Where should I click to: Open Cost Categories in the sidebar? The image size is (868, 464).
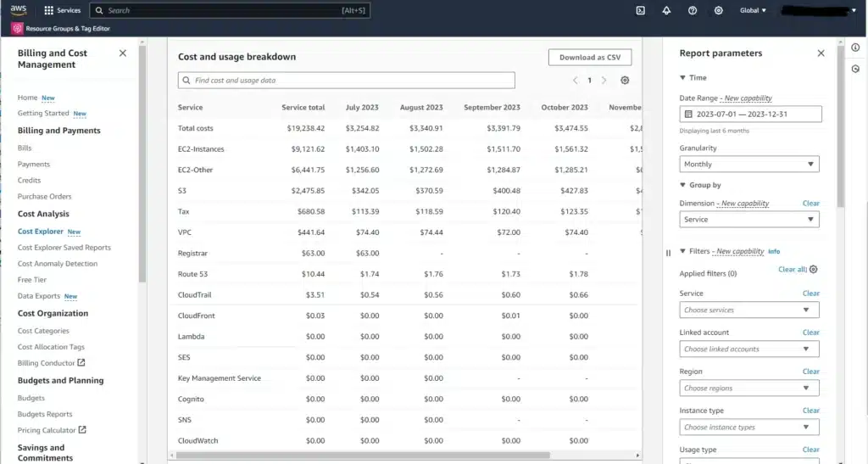[x=43, y=331]
